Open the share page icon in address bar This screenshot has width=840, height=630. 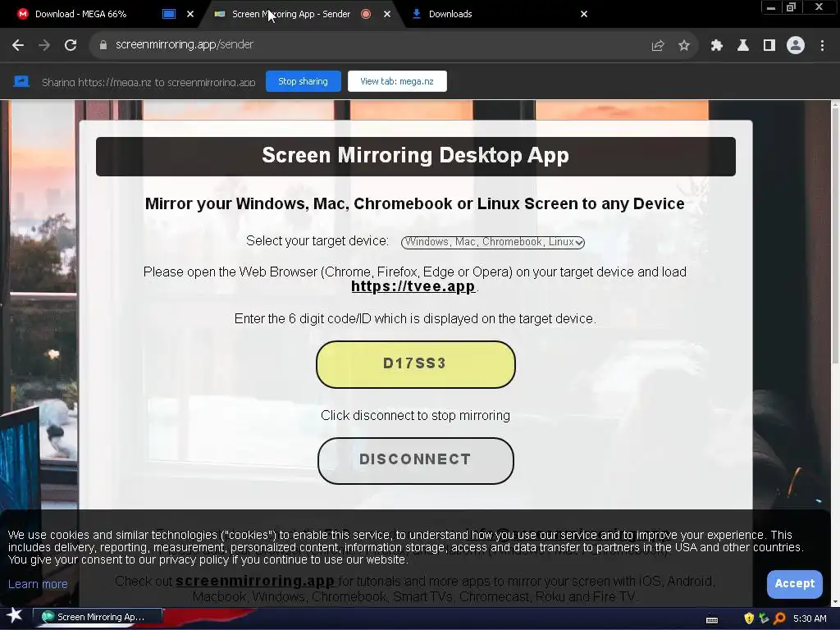pyautogui.click(x=658, y=46)
